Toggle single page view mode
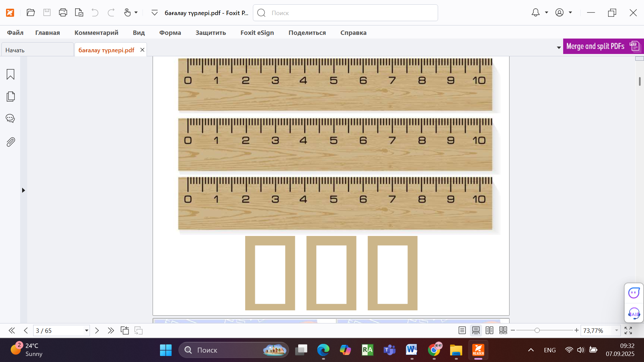This screenshot has height=362, width=644. coord(462,330)
